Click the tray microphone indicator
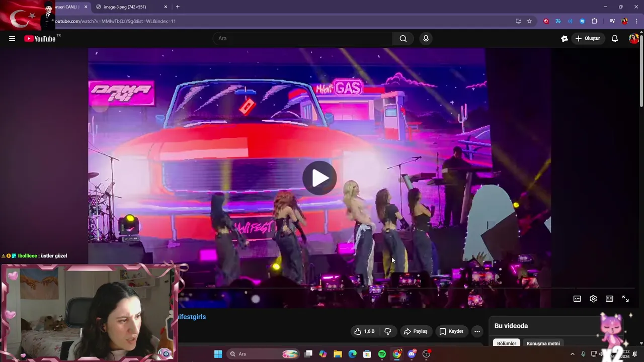Image resolution: width=644 pixels, height=362 pixels. click(x=583, y=354)
